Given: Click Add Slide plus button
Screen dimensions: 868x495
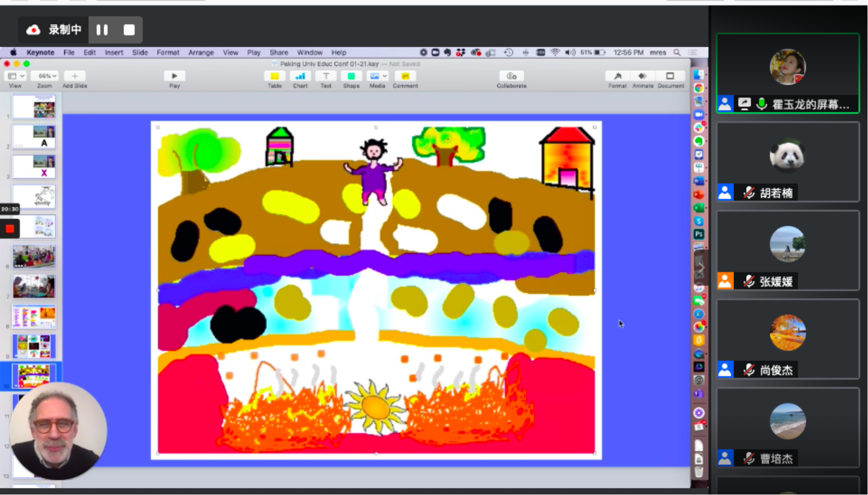Looking at the screenshot, I should point(74,76).
